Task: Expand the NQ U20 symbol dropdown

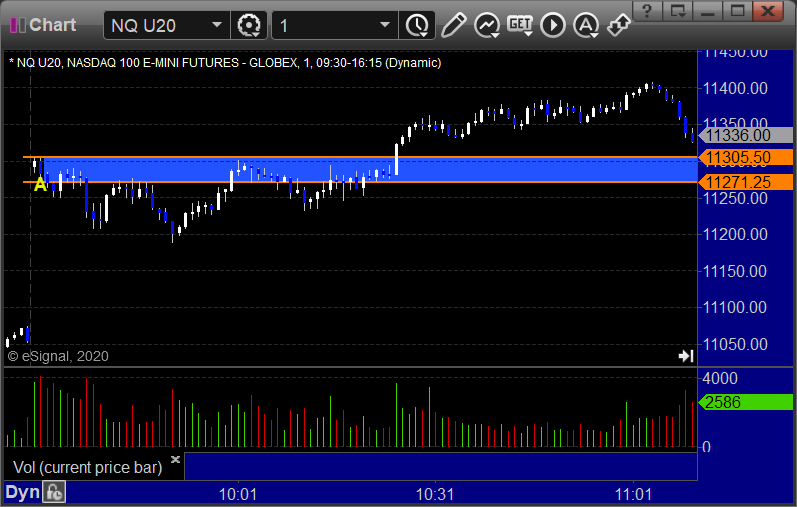Action: [x=217, y=25]
